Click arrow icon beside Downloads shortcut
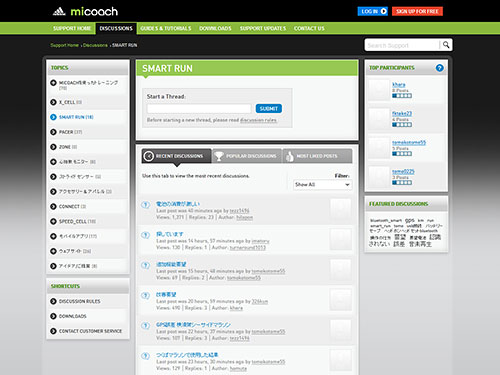 (53, 316)
